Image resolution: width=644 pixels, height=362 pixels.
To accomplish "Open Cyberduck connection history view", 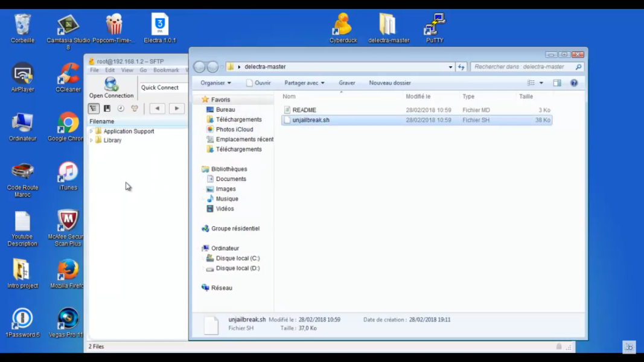I will coord(121,109).
